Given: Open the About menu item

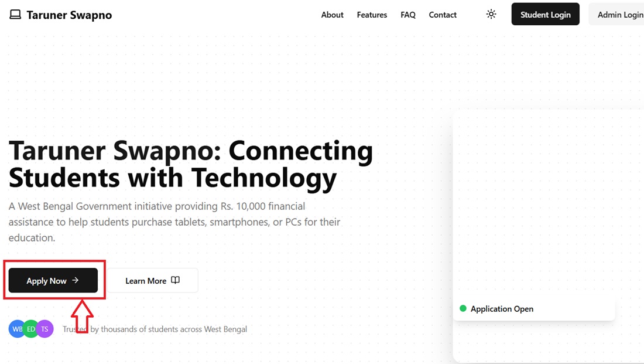Looking at the screenshot, I should [x=332, y=15].
